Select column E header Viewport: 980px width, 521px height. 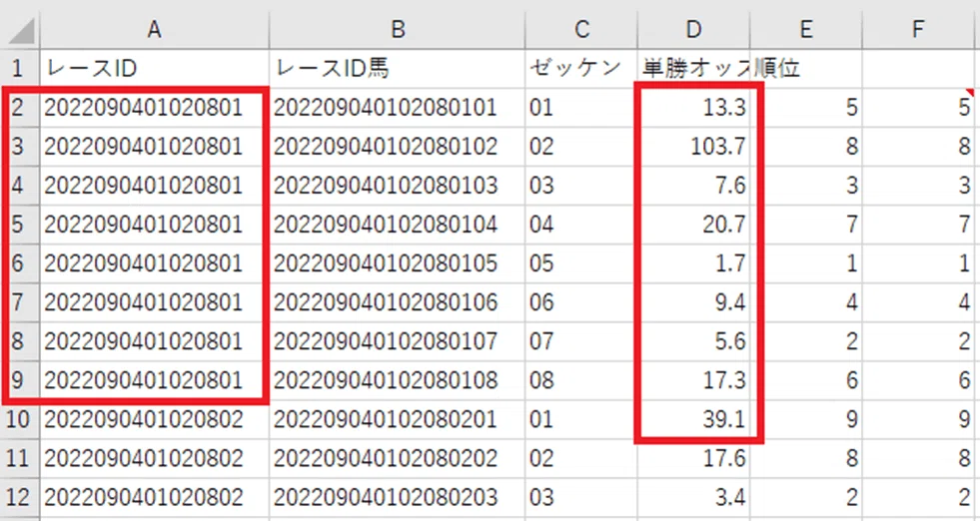coord(806,29)
